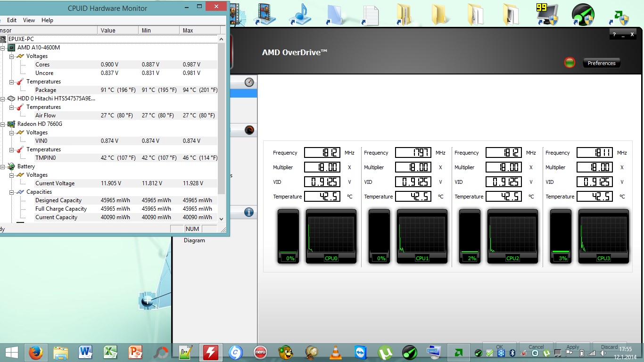Open the black and green round desktop shortcut
The image size is (644, 362).
pos(583,14)
